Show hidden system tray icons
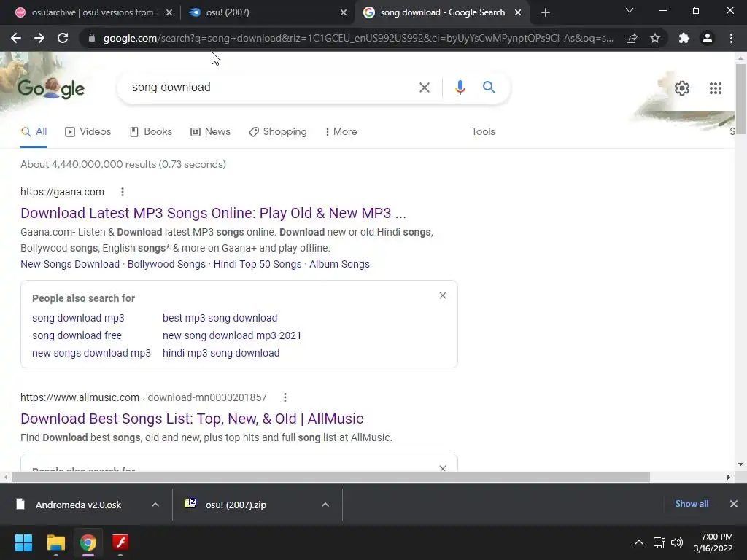The width and height of the screenshot is (747, 560). [x=639, y=542]
